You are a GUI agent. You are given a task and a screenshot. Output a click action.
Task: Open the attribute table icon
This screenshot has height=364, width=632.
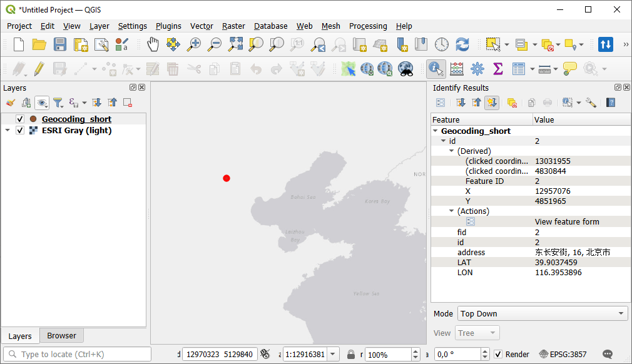[518, 69]
